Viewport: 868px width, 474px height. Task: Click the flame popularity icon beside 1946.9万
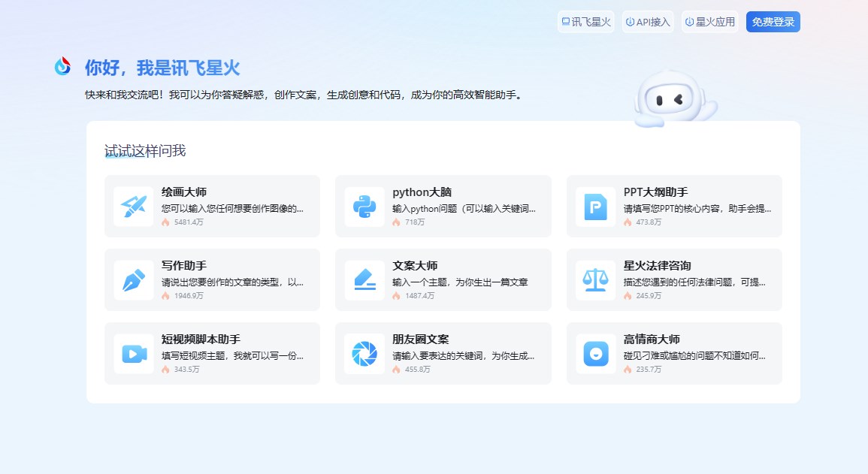click(165, 295)
